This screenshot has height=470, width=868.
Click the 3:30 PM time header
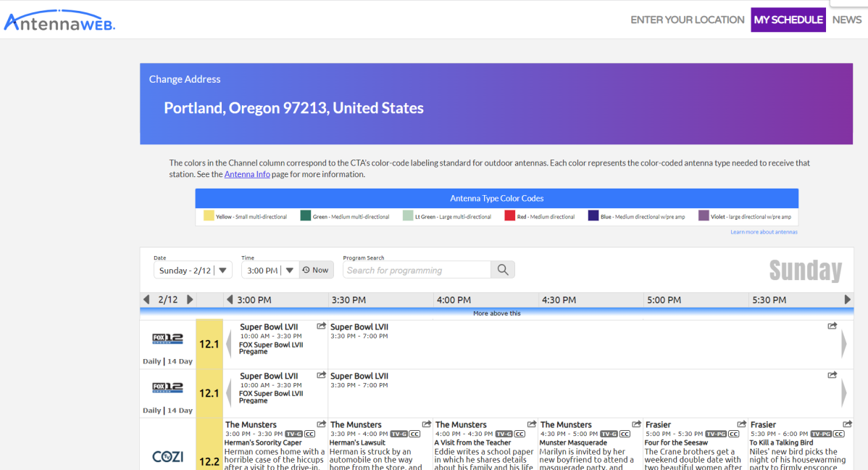(x=349, y=300)
